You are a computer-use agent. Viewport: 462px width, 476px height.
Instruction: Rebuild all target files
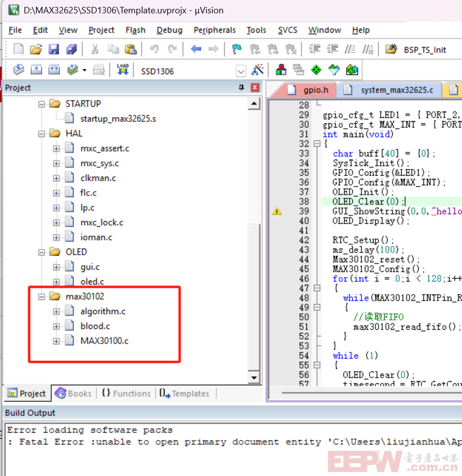54,70
